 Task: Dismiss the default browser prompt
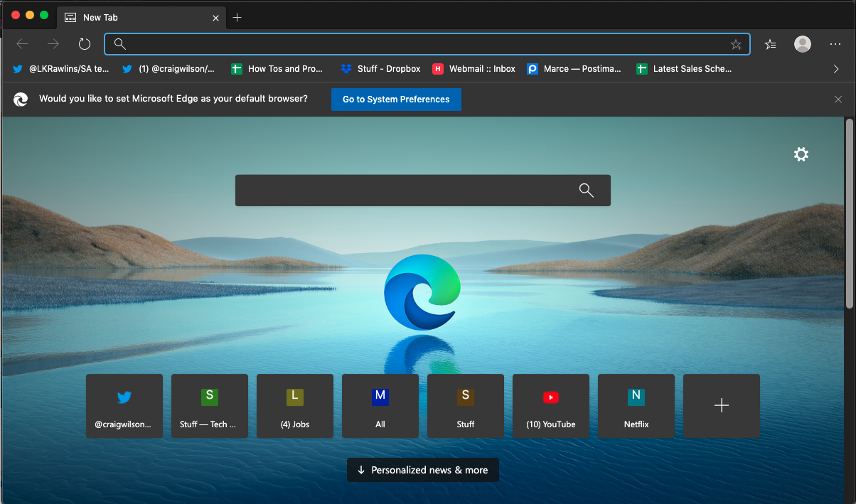click(x=838, y=100)
